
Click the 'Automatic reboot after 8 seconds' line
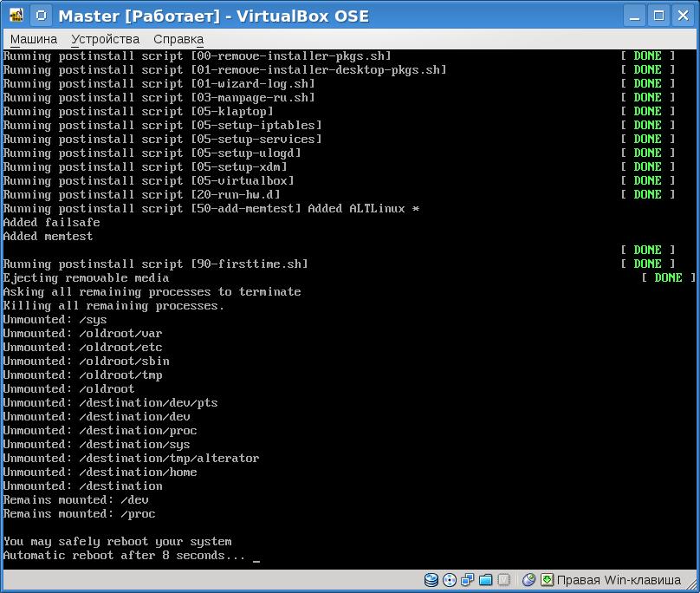pos(124,556)
